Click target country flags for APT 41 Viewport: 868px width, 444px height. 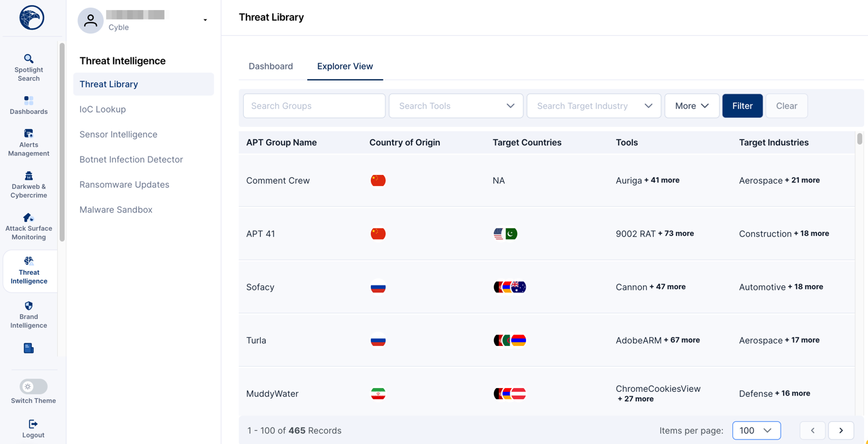click(505, 234)
